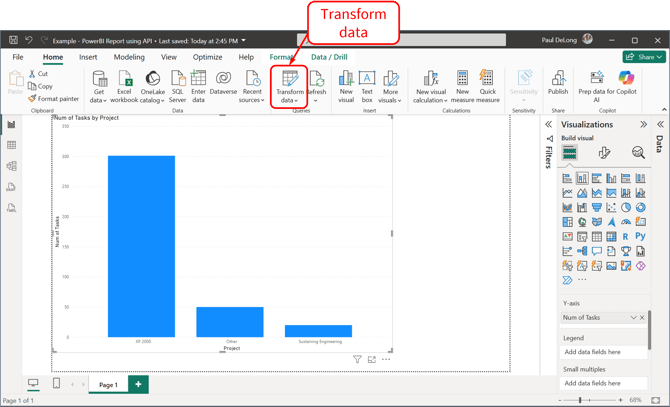Viewport: 670px width, 407px height.
Task: Remove Num of Tasks field with X
Action: [642, 317]
